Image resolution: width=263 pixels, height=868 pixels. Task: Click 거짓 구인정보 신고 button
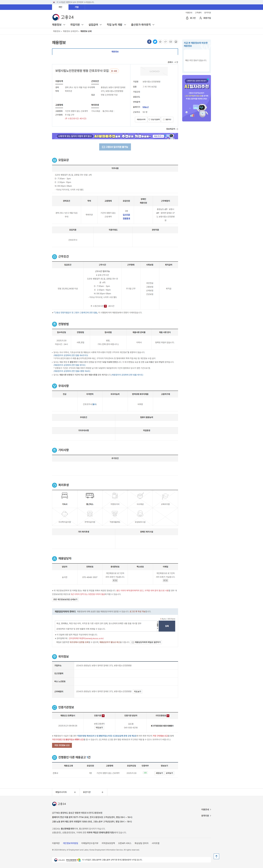click(62, 745)
